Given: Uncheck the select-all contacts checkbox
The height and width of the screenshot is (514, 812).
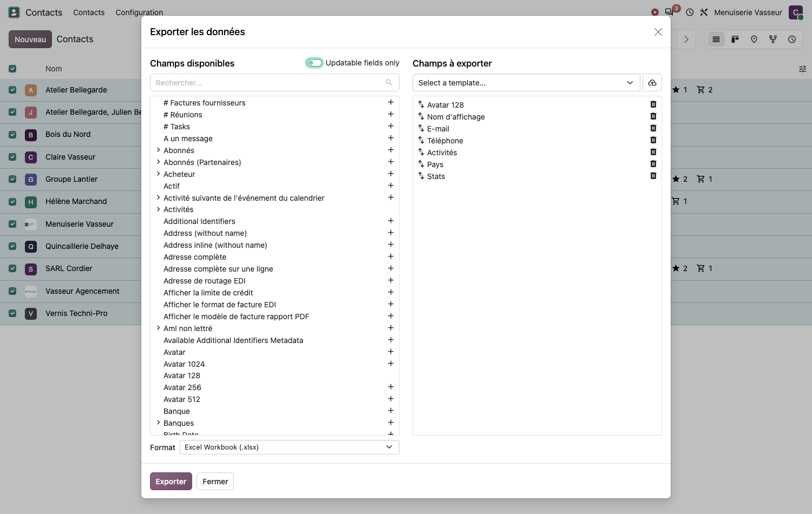Looking at the screenshot, I should click(12, 69).
